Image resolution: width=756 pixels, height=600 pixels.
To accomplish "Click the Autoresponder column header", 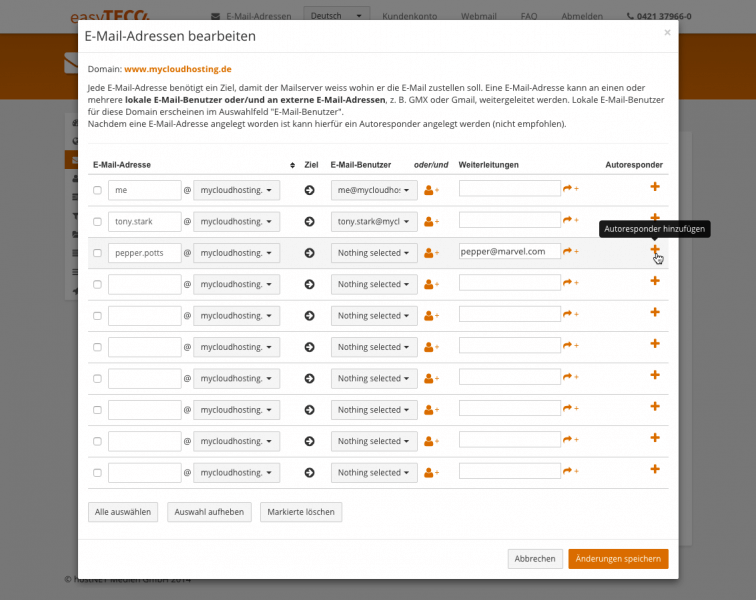I will [634, 165].
